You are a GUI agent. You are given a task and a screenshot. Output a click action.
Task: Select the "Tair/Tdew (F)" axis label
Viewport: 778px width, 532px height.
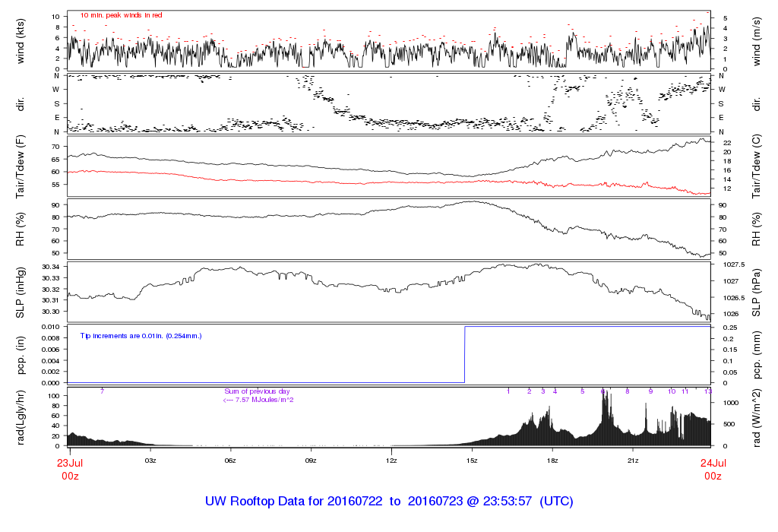coord(21,166)
